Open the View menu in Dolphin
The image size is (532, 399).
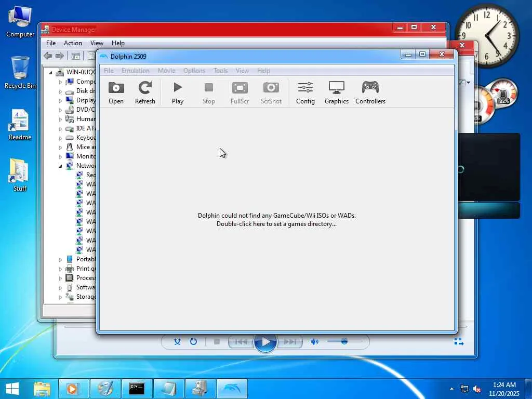coord(242,71)
